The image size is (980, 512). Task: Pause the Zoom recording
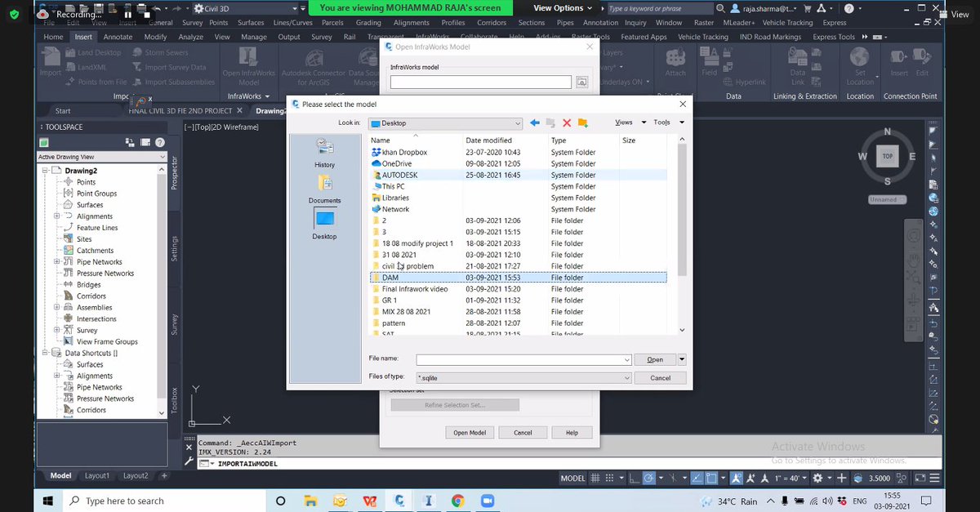[127, 14]
